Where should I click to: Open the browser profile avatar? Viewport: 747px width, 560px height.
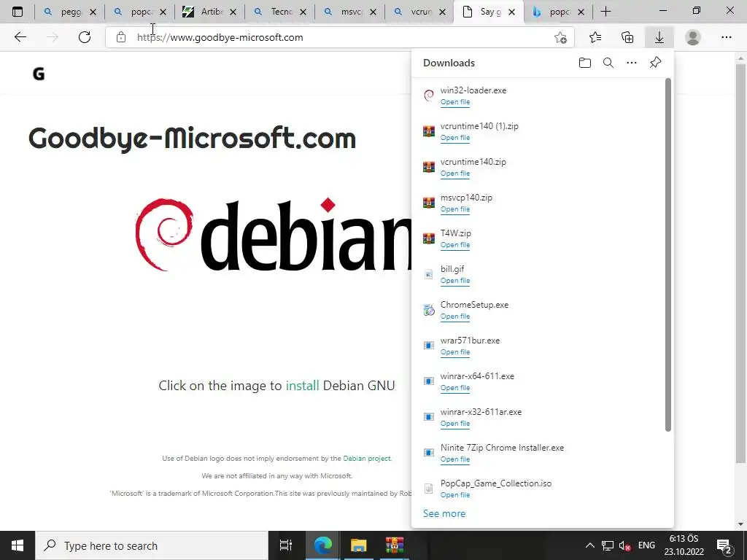tap(693, 37)
